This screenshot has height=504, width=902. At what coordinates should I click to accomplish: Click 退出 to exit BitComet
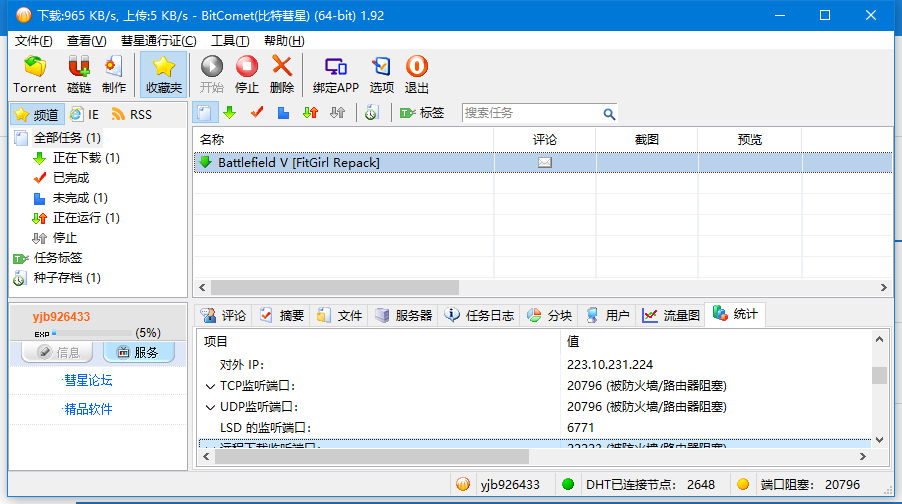coord(416,75)
